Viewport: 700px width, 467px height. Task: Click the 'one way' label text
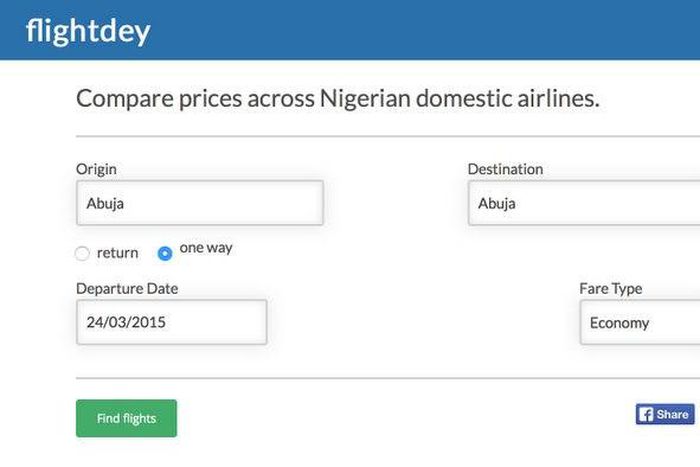click(206, 248)
